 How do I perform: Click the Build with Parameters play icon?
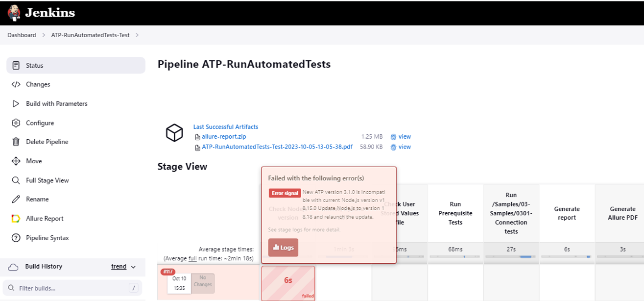coord(16,104)
